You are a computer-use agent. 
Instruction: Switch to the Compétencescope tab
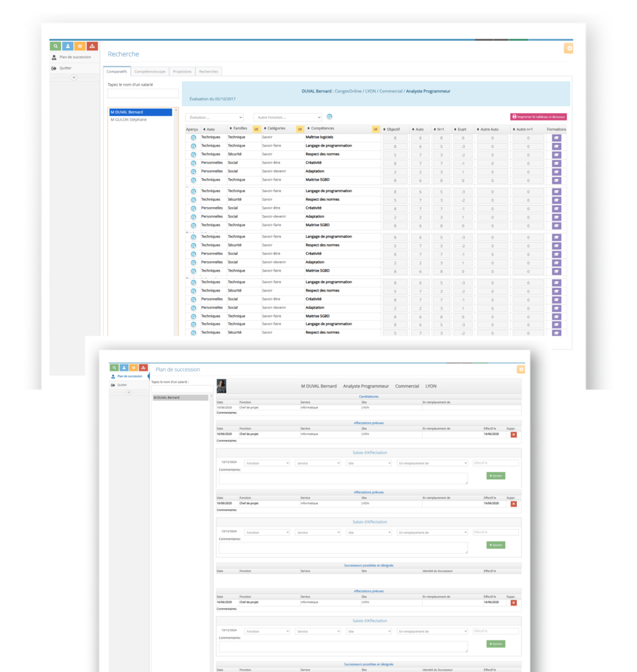(x=150, y=71)
